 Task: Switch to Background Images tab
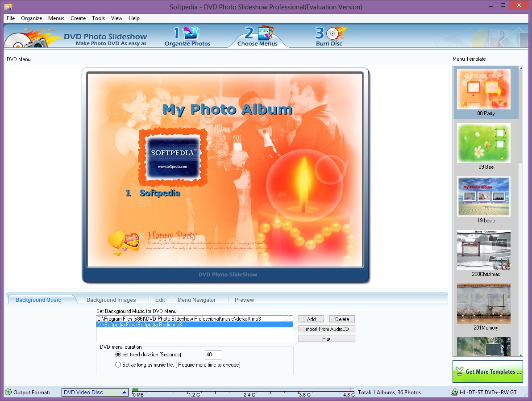click(x=111, y=300)
